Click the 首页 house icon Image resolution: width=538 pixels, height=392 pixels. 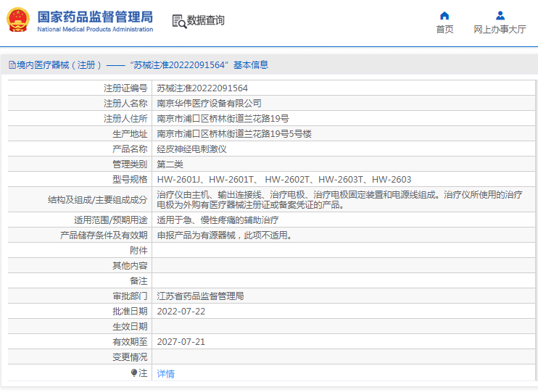[x=444, y=15]
